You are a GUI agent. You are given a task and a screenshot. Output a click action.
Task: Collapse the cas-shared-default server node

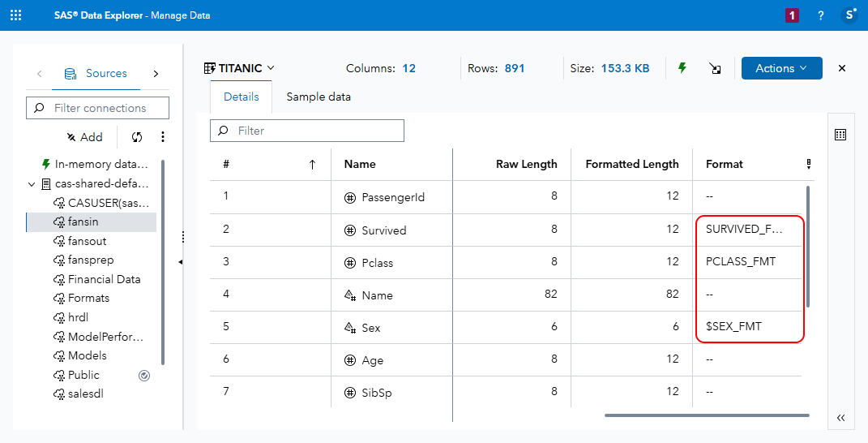click(x=32, y=184)
